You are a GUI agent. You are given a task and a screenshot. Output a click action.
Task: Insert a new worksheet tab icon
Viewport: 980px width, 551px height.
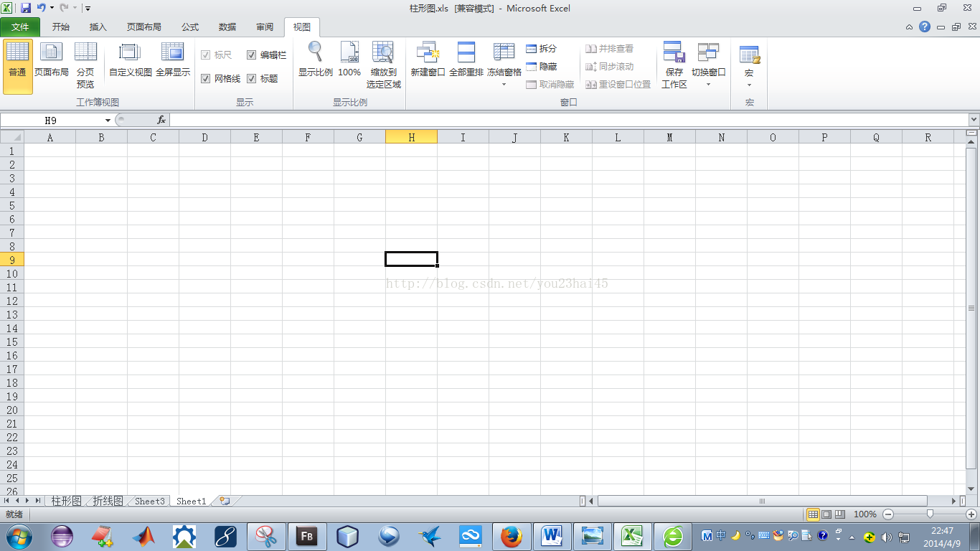[x=225, y=501]
